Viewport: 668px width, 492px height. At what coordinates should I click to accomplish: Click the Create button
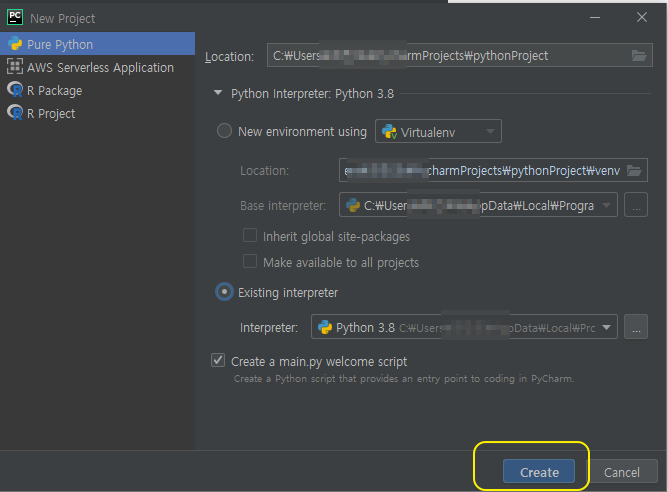(x=538, y=472)
